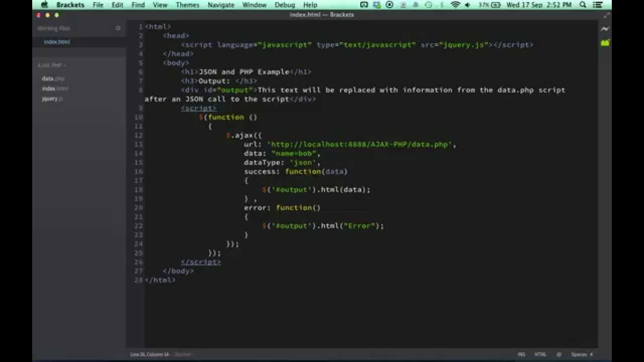Open the File menu
644x362 pixels.
pos(98,5)
